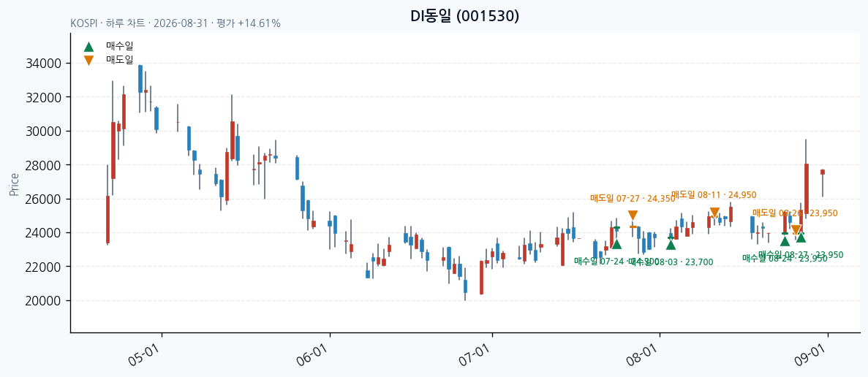Click the 08-01 x-axis date label
This screenshot has height=377, width=868.
coord(644,355)
